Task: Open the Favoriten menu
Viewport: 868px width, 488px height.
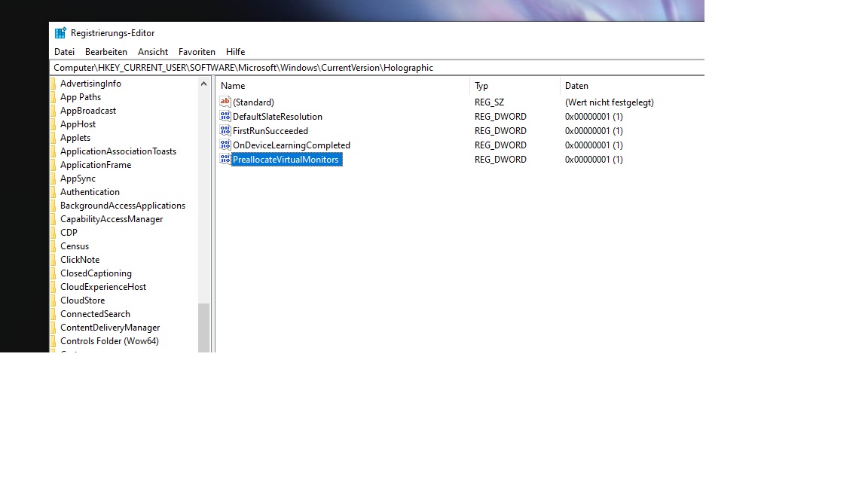Action: [197, 51]
